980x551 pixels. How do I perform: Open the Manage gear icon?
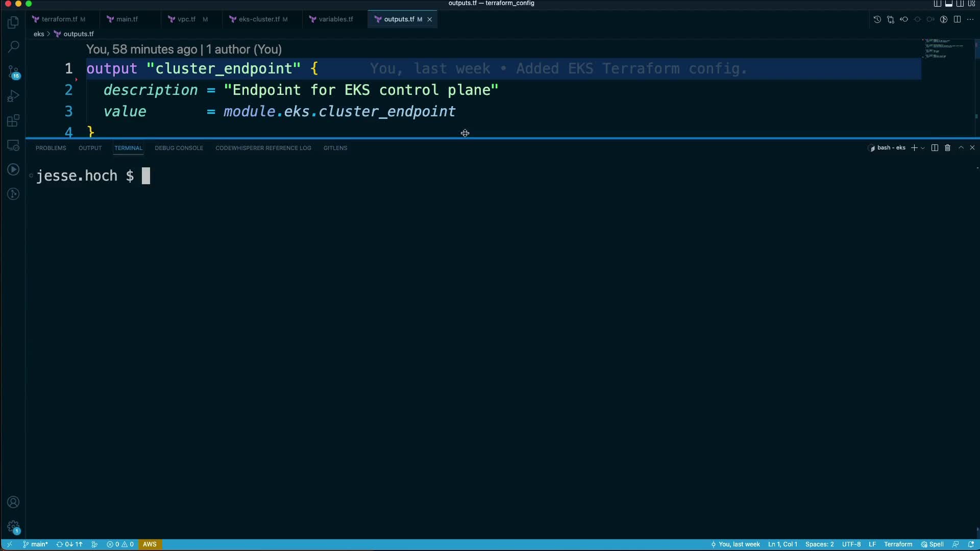coord(13,527)
